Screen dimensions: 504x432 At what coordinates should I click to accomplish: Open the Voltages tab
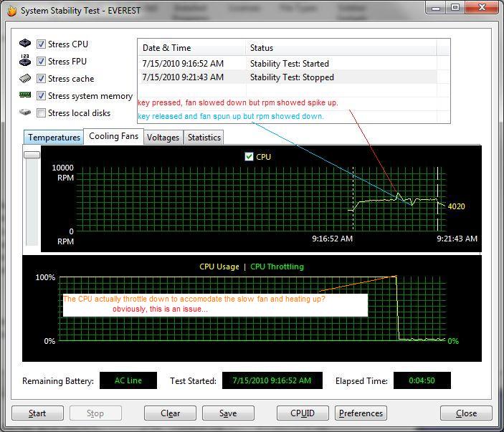pos(163,138)
